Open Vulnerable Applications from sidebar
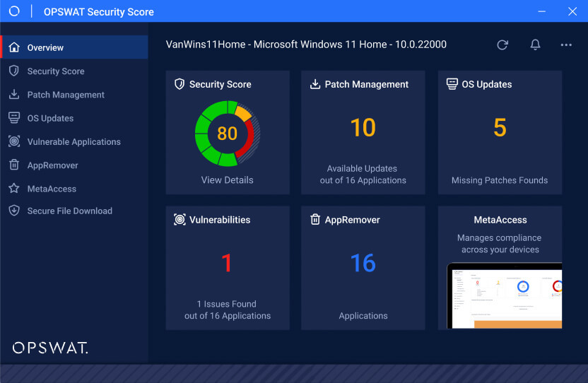Screen dimensions: 588x383 point(73,142)
